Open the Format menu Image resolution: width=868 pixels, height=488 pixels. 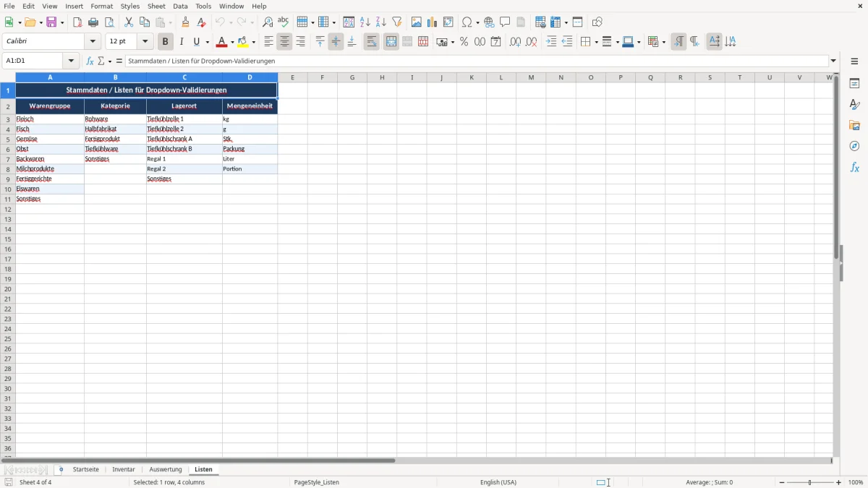102,6
